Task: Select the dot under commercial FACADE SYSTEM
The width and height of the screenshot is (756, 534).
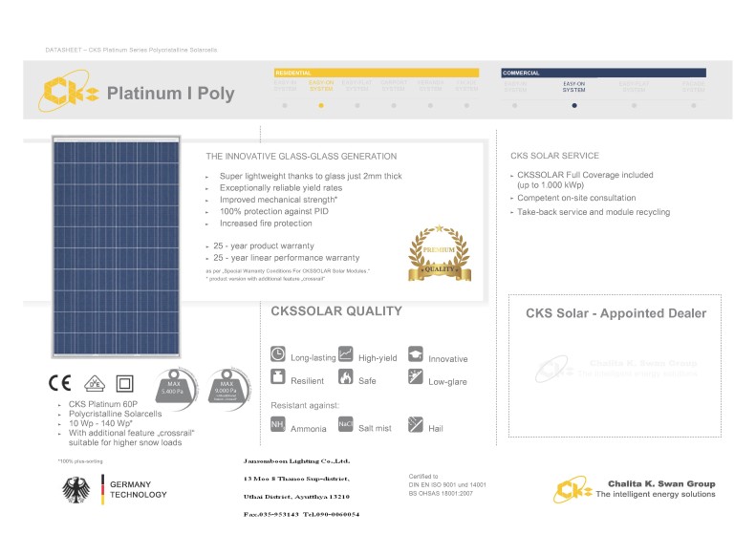Action: pyautogui.click(x=693, y=105)
